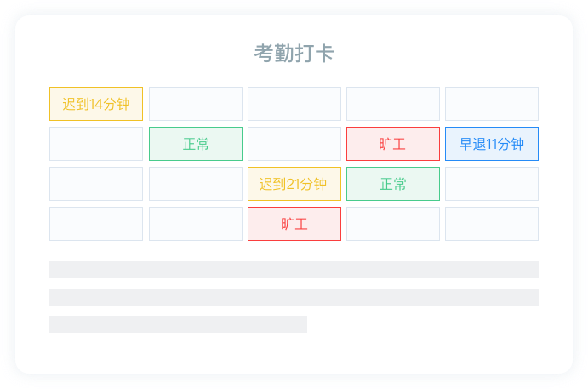Click the 旷工 cell beside 早退11分钟
The width and height of the screenshot is (588, 389).
(392, 144)
